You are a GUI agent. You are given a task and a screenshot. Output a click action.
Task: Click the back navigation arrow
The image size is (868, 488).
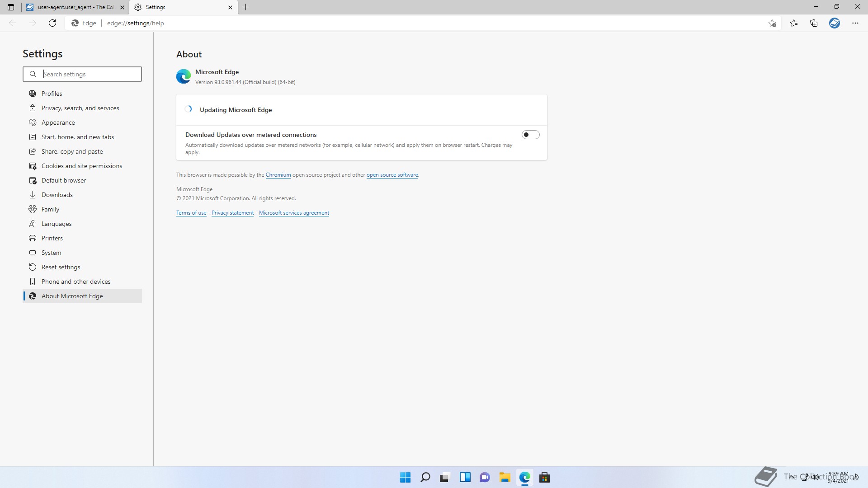13,23
